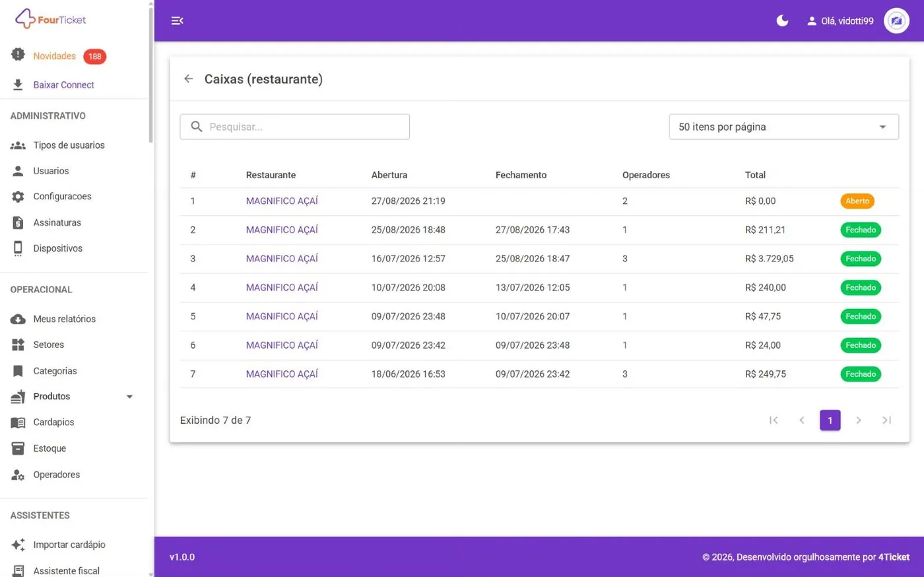Click the Novidades sidebar icon

point(18,55)
